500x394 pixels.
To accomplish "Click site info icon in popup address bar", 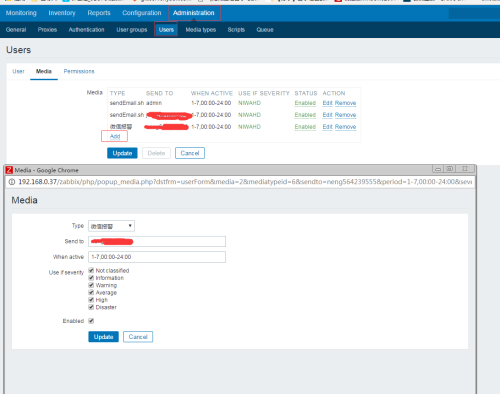I will click(12, 182).
